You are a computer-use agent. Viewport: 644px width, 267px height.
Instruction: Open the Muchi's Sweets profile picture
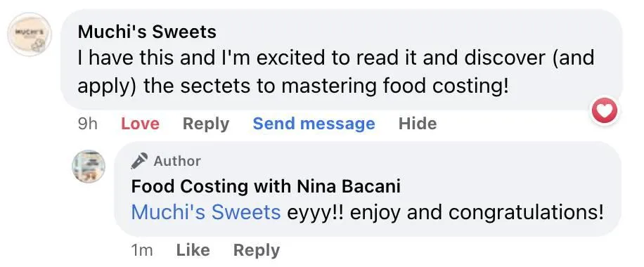tap(30, 34)
